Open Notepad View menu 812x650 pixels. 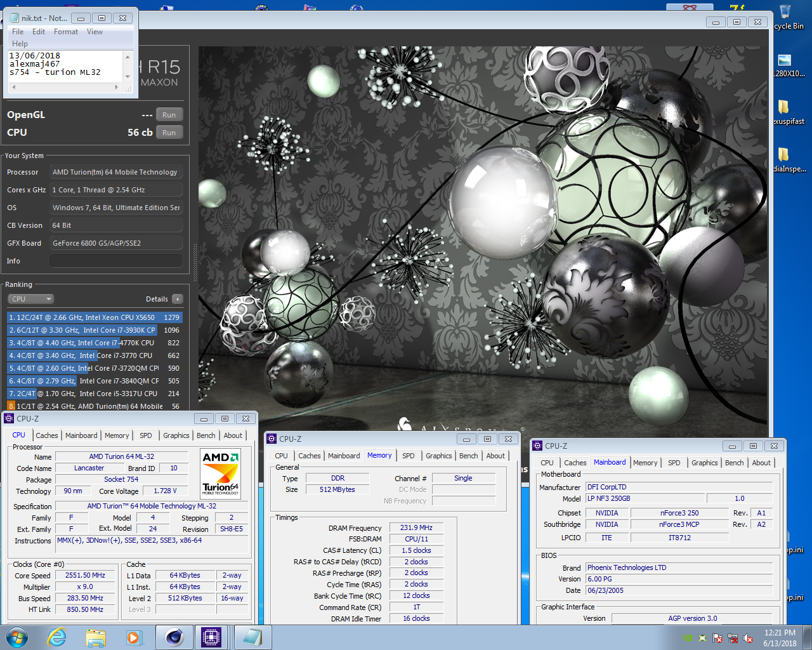tap(95, 32)
